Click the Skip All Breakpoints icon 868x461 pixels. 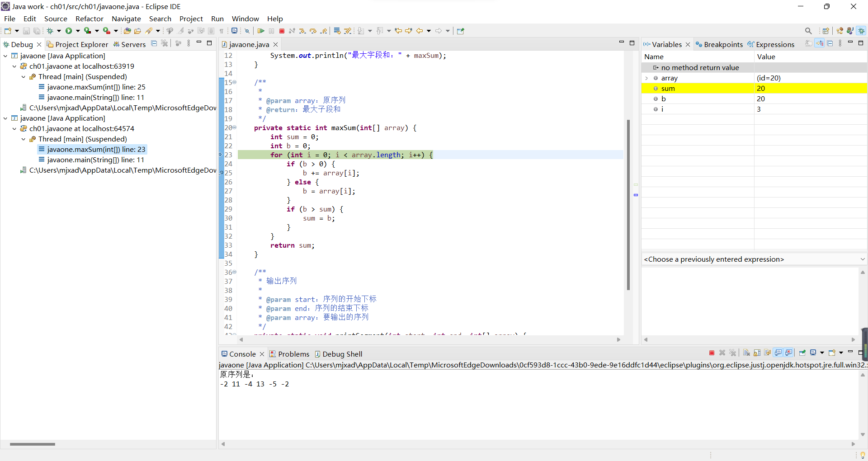coord(247,31)
